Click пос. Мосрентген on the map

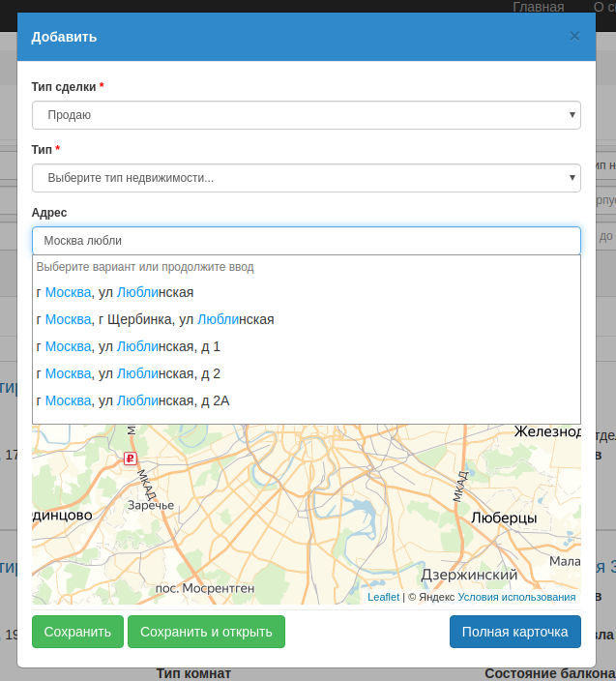[x=205, y=587]
